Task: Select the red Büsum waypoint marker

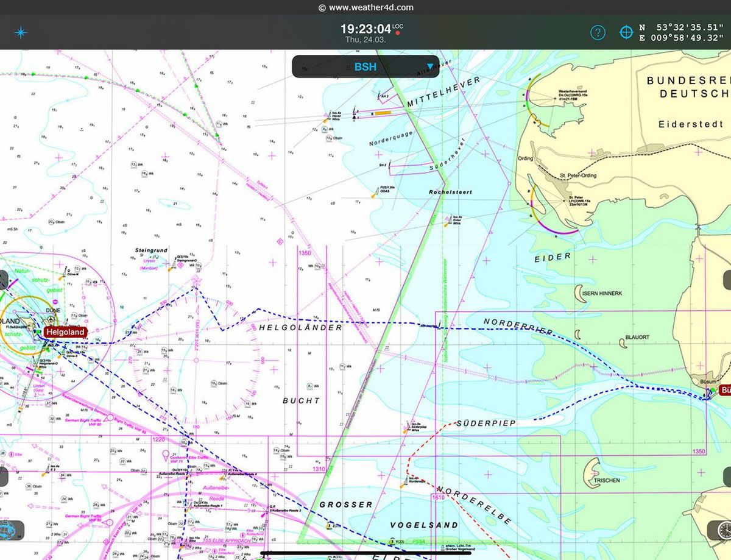Action: pyautogui.click(x=725, y=390)
